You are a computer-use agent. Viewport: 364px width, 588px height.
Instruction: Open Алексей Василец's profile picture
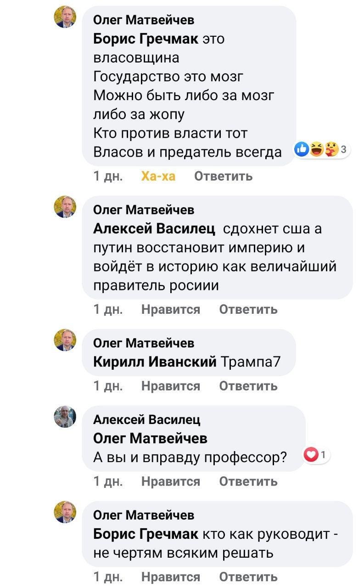[x=65, y=417]
